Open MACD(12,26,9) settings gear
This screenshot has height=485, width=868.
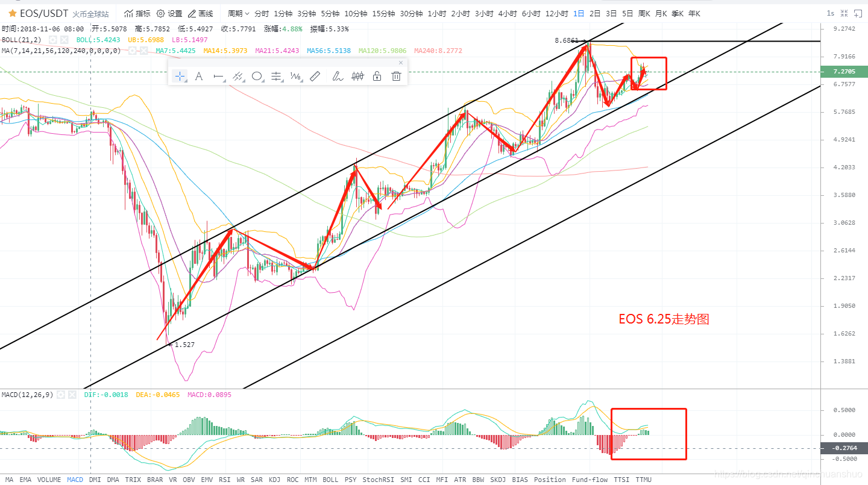pyautogui.click(x=62, y=395)
